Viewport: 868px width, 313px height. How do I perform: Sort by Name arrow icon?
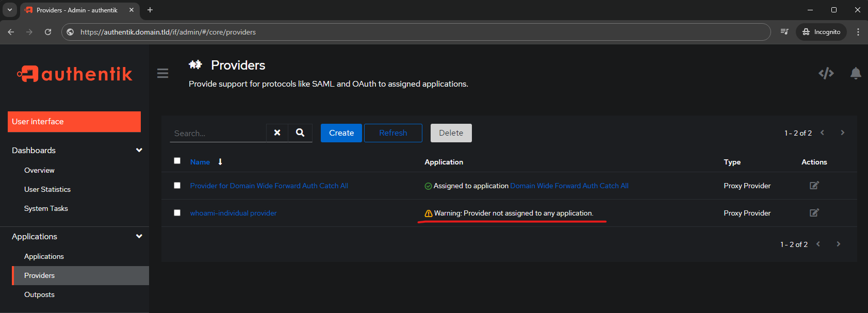click(220, 162)
